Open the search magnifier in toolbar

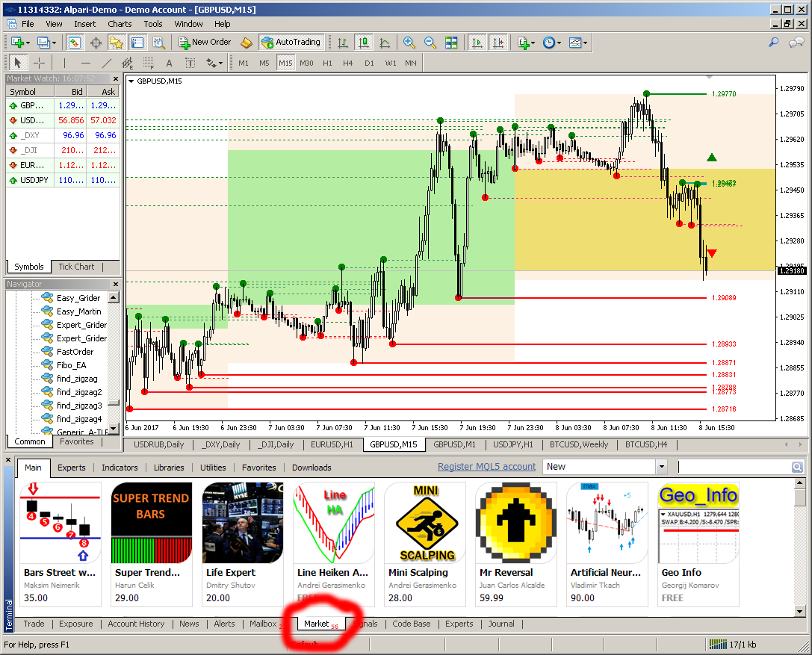pos(774,43)
